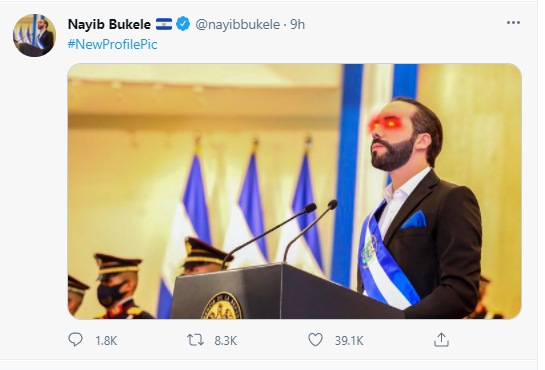Click the 39.1K likes count
Image resolution: width=545 pixels, height=370 pixels.
click(349, 340)
